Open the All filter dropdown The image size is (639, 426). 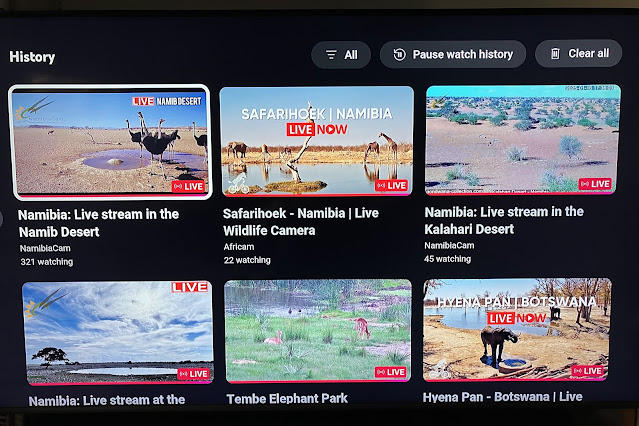point(341,55)
